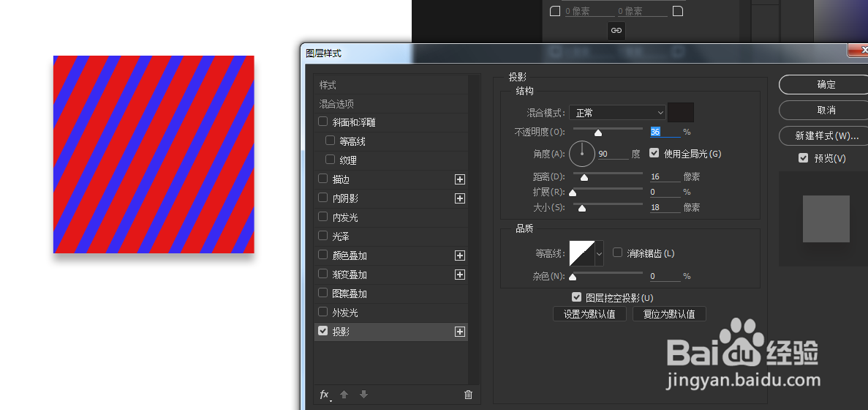Click Make Default (设置为默认值) button
Image resolution: width=868 pixels, height=410 pixels.
click(x=589, y=314)
